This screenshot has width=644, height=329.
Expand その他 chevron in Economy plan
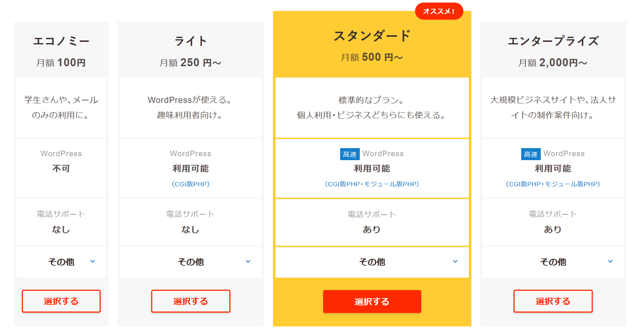pyautogui.click(x=93, y=261)
